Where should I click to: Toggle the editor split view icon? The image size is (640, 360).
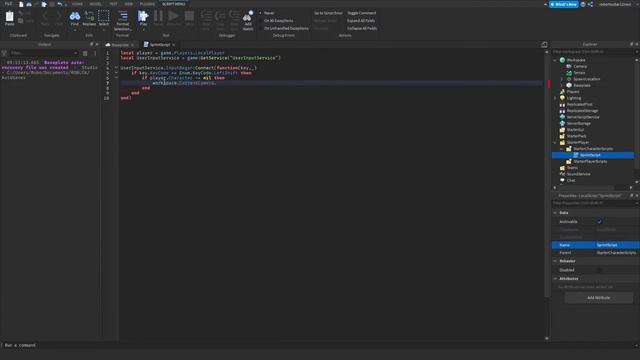[544, 44]
